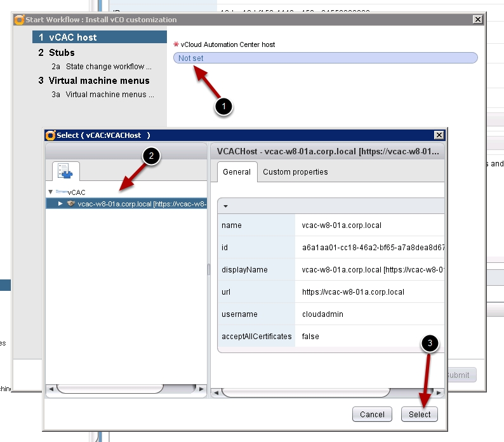Click the vcac-w8-01a host icon in tree
Image resolution: width=504 pixels, height=442 pixels.
[71, 204]
